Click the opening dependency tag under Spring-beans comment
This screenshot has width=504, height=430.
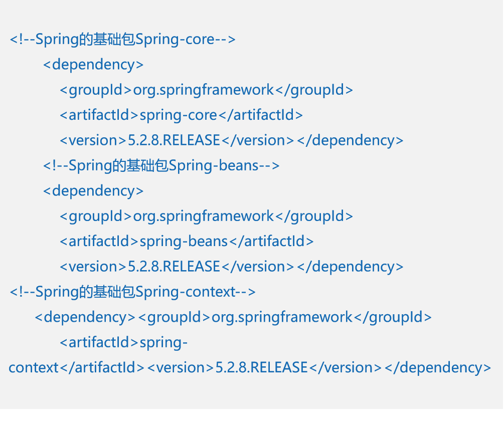(93, 191)
